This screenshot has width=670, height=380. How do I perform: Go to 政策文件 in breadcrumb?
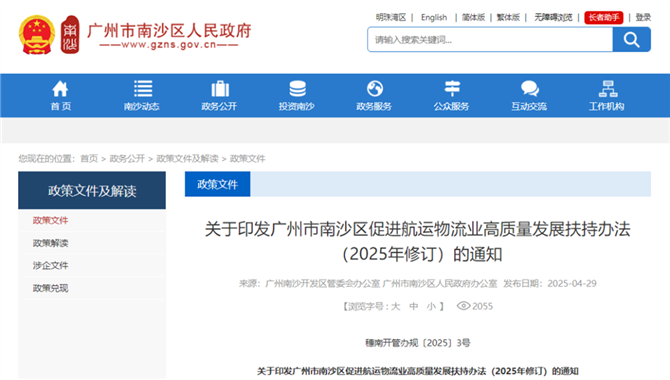point(247,159)
